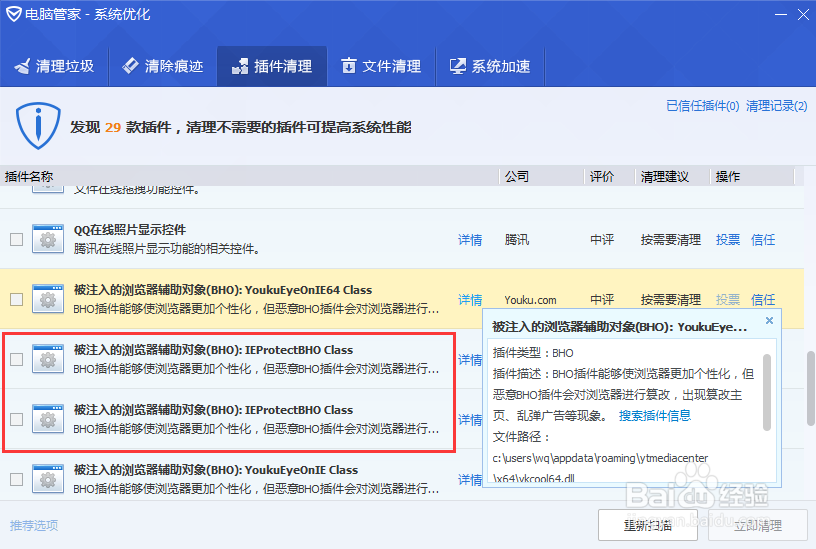The width and height of the screenshot is (816, 549).
Task: Click the 操作 column header
Action: pos(728,176)
